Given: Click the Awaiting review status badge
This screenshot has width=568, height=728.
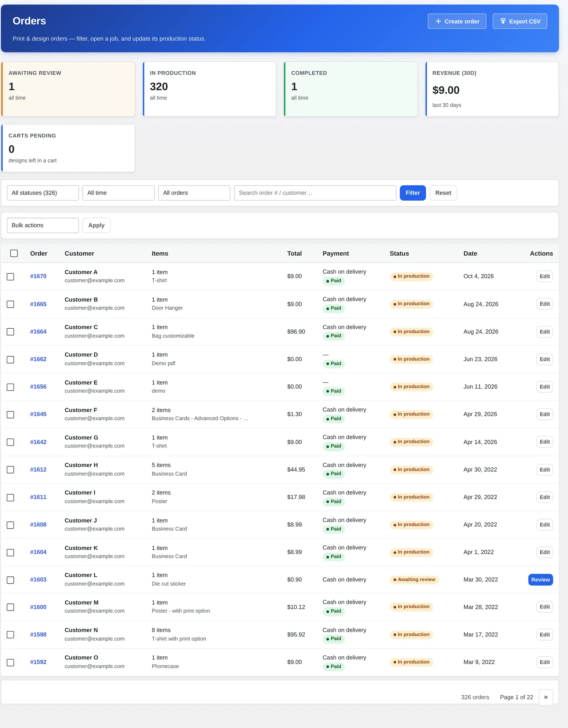Looking at the screenshot, I should click(414, 580).
